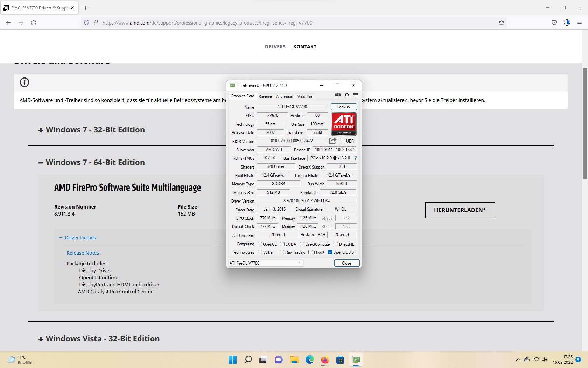Click the Bus Interface question mark
The width and height of the screenshot is (588, 368).
(x=356, y=158)
